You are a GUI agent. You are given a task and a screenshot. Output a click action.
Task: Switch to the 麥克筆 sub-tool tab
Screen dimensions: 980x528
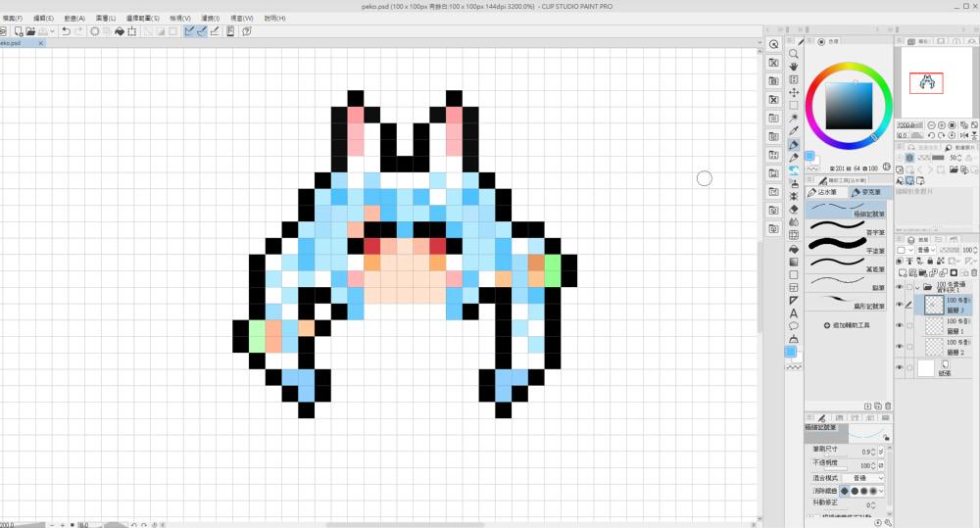pyautogui.click(x=867, y=193)
